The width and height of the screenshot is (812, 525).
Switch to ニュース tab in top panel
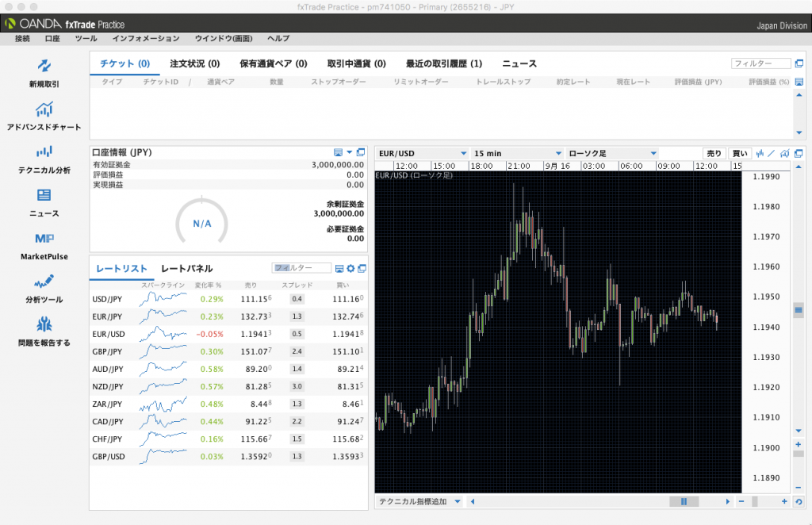point(519,63)
